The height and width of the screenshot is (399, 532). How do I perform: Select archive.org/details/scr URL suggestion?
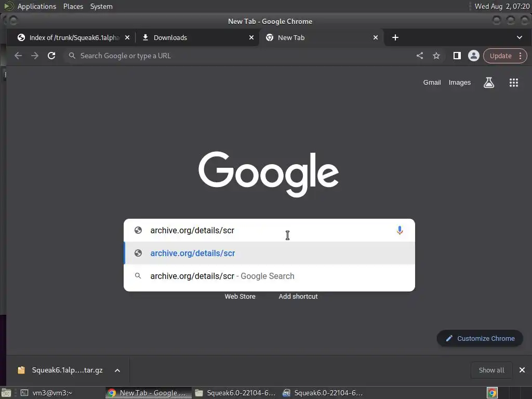coord(270,253)
